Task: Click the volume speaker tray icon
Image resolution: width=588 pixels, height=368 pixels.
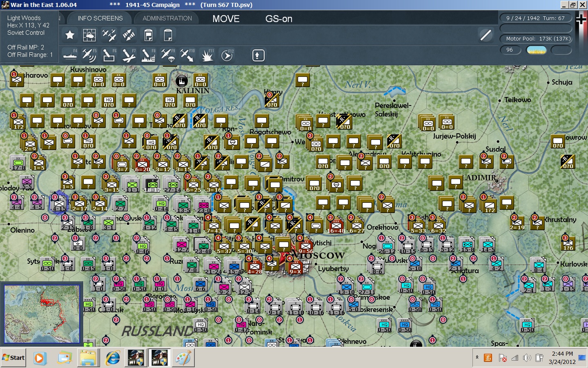Action: tap(527, 358)
